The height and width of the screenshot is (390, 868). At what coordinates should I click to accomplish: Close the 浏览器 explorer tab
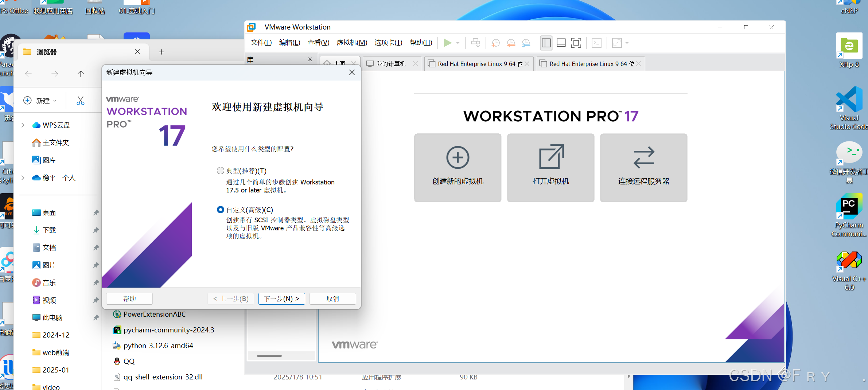coord(137,52)
